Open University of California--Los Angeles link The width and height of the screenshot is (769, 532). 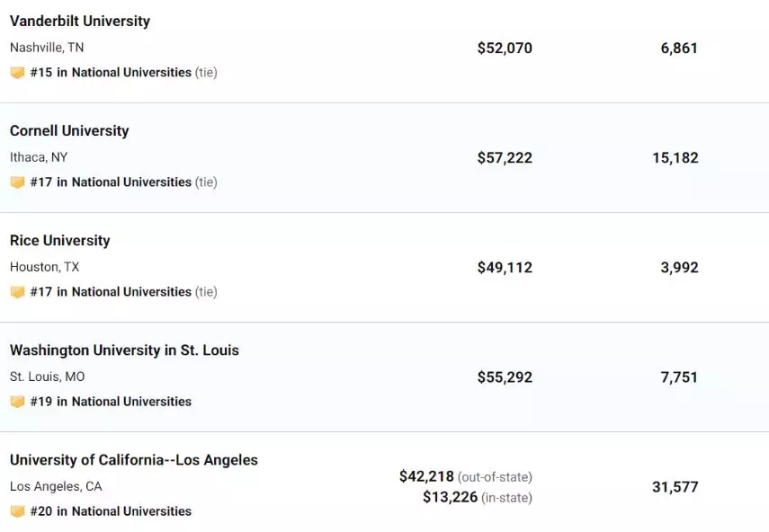click(134, 460)
